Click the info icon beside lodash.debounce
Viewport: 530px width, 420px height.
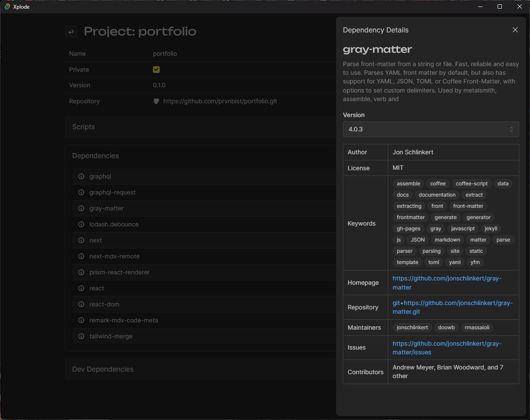click(81, 224)
